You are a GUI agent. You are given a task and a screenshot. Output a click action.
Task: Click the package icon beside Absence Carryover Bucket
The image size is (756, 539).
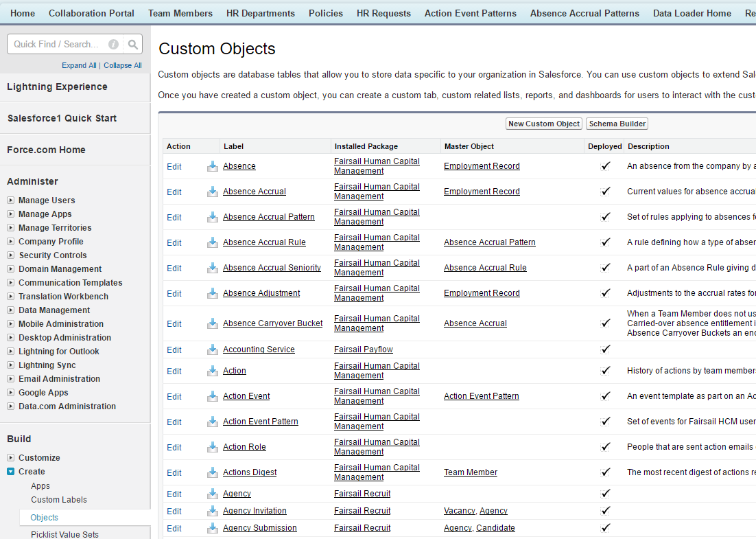pyautogui.click(x=213, y=323)
